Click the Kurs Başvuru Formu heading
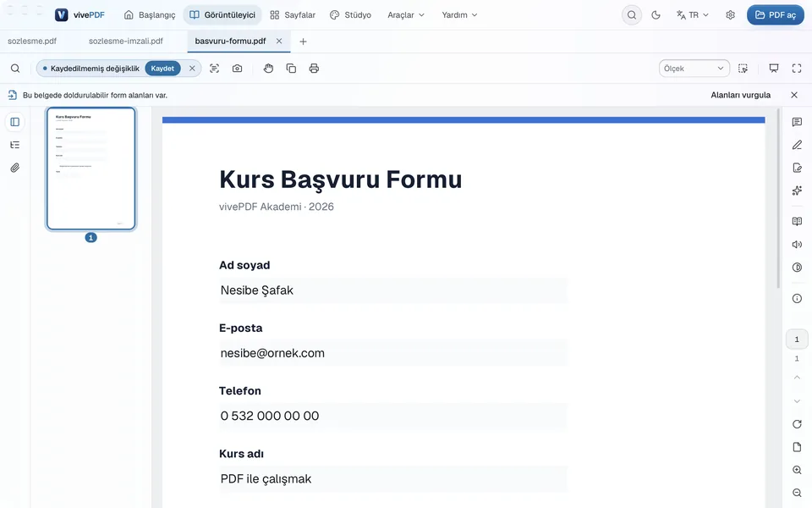812x508 pixels. pos(340,179)
